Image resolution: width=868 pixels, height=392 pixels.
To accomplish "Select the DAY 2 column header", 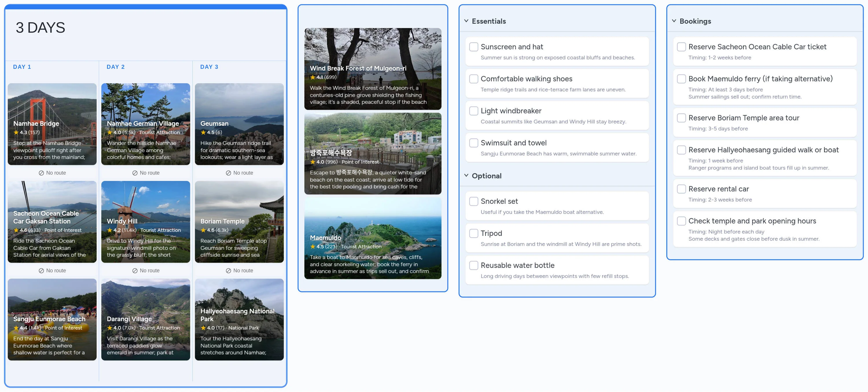I will pyautogui.click(x=115, y=67).
